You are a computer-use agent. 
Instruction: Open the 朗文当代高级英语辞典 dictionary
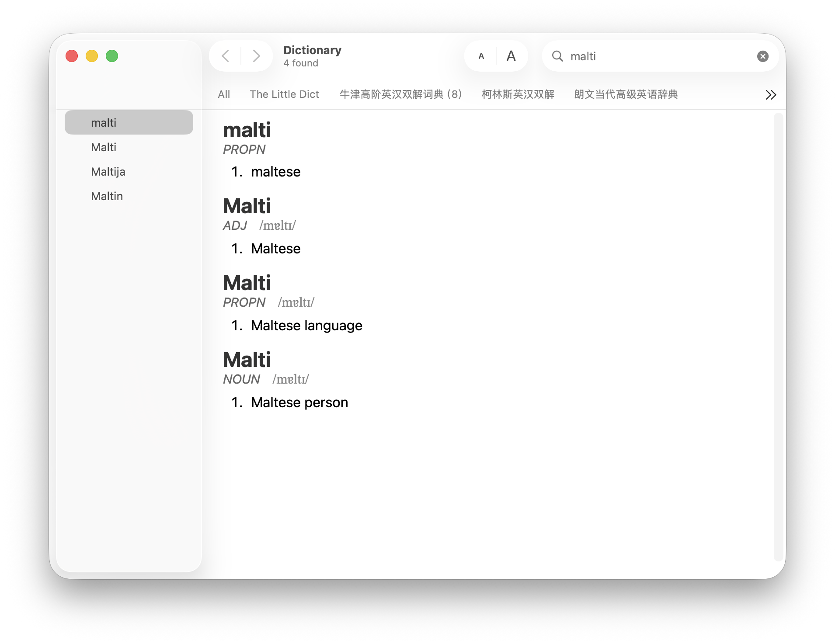click(x=626, y=94)
